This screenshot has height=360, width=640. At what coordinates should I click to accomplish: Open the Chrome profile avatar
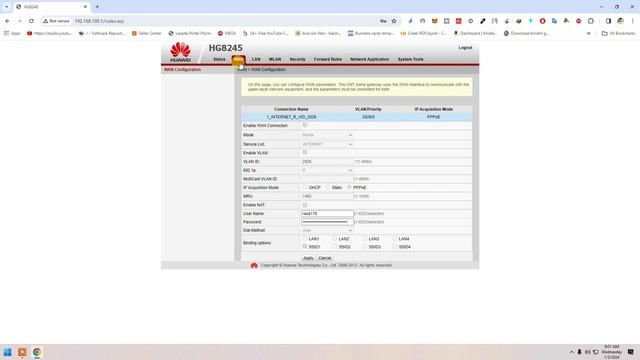tap(620, 21)
